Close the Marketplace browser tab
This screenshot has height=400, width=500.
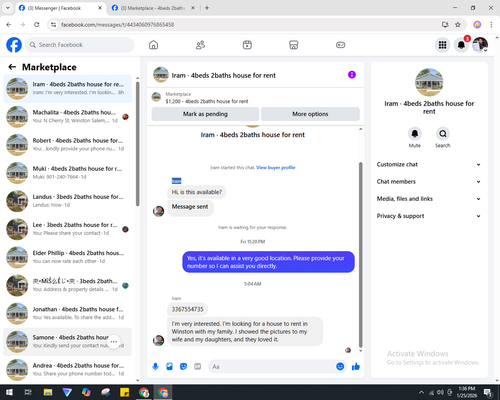193,8
